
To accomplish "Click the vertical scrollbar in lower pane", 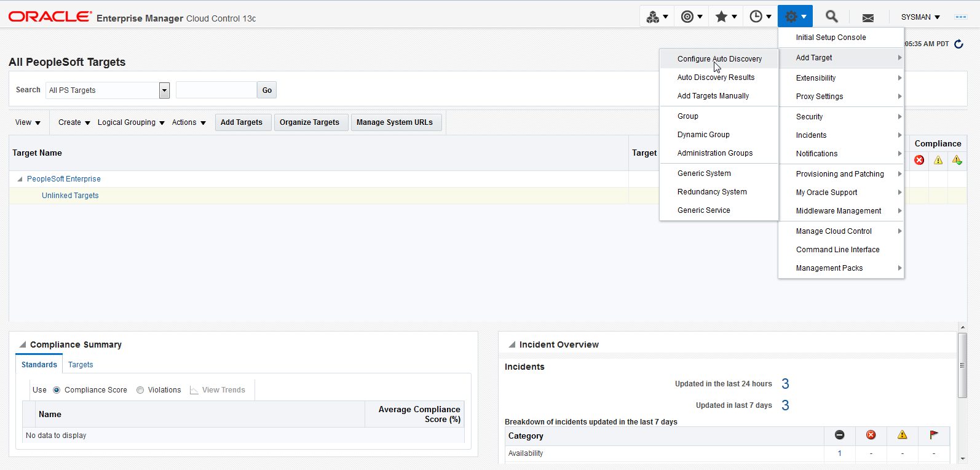I will (x=963, y=365).
